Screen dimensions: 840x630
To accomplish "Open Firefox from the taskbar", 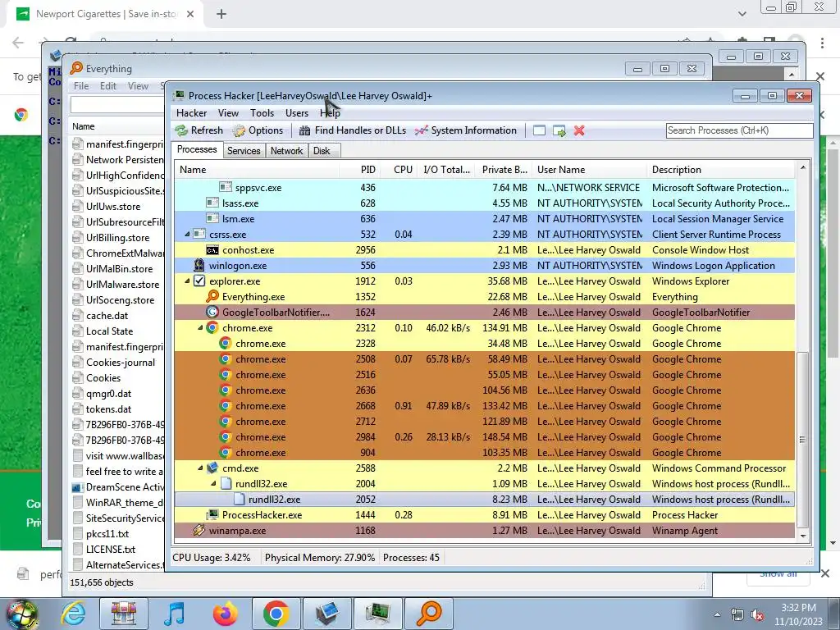I will (x=225, y=614).
